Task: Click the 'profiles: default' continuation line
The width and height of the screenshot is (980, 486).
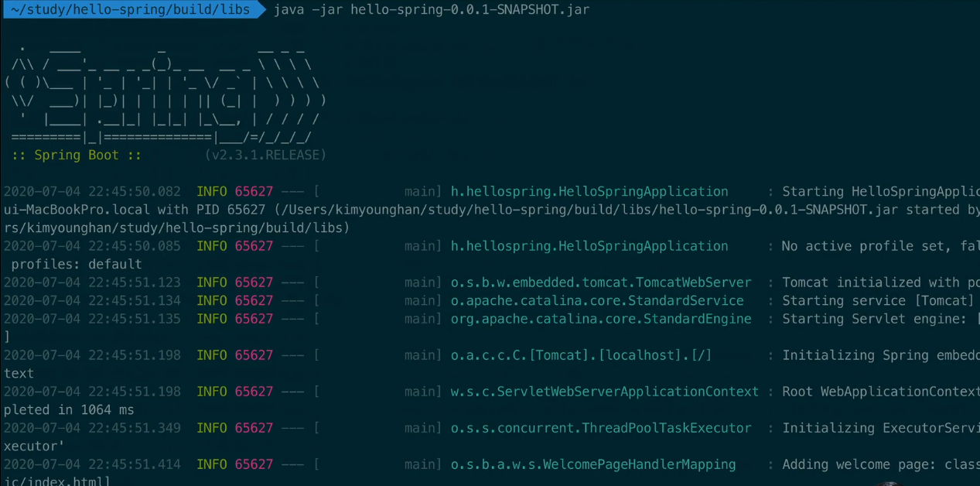Action: point(77,264)
